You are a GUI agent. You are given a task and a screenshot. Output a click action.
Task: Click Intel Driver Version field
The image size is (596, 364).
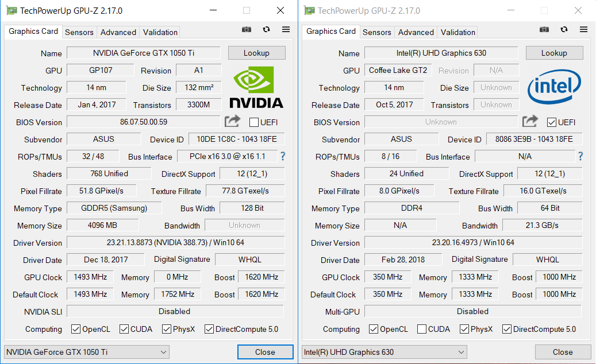click(473, 242)
